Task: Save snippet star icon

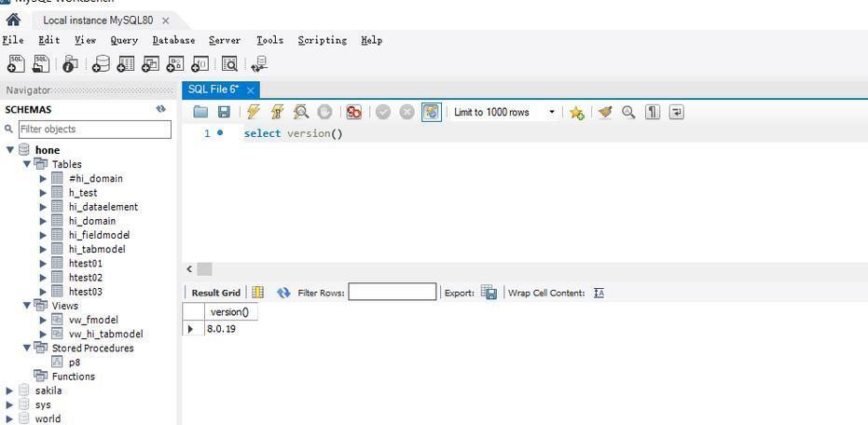Action: pos(577,113)
